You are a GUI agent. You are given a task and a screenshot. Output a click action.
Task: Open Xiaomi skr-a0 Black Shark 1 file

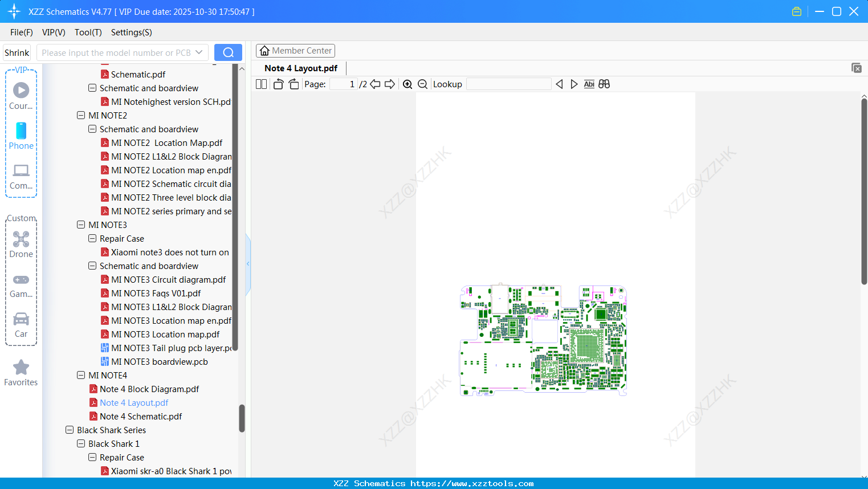coord(166,471)
